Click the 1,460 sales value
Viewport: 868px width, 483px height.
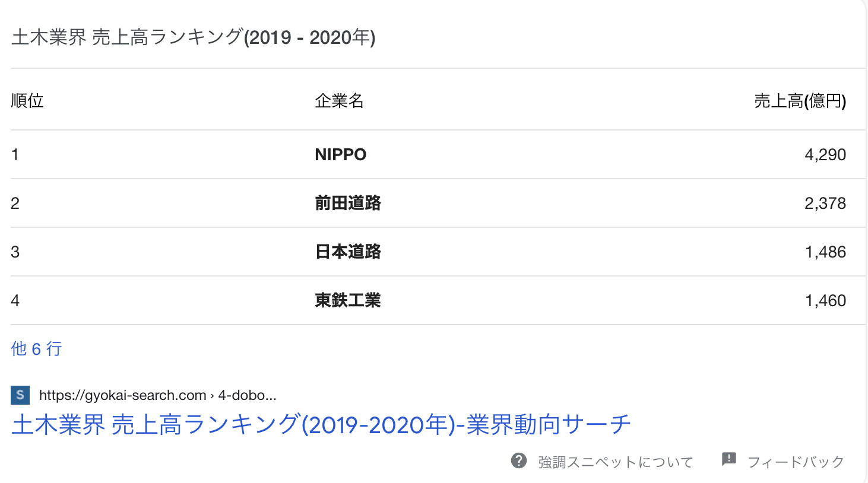click(x=825, y=301)
